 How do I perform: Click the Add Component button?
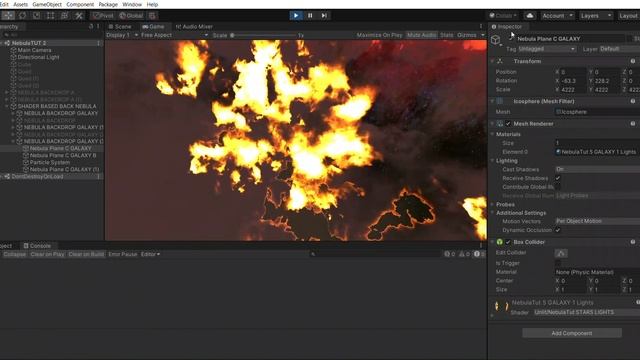[572, 333]
